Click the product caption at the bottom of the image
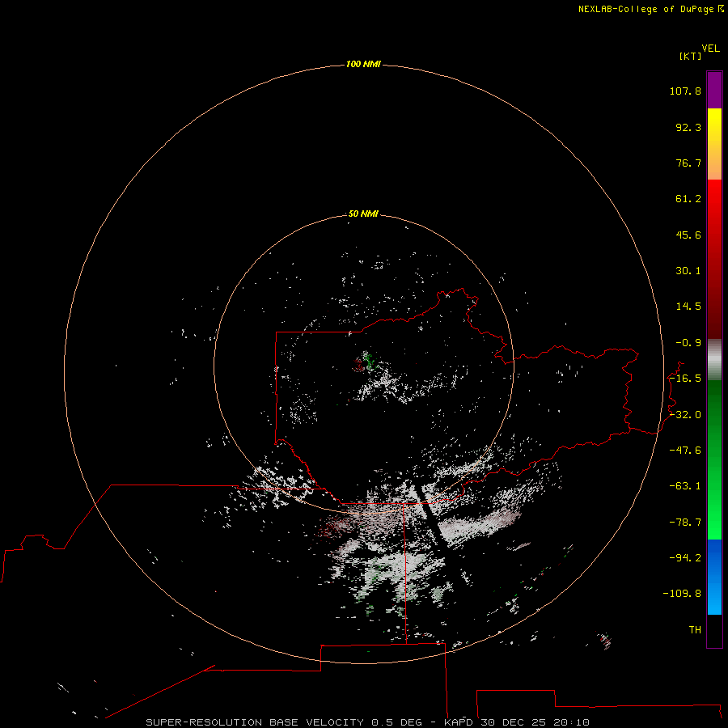 (368, 722)
